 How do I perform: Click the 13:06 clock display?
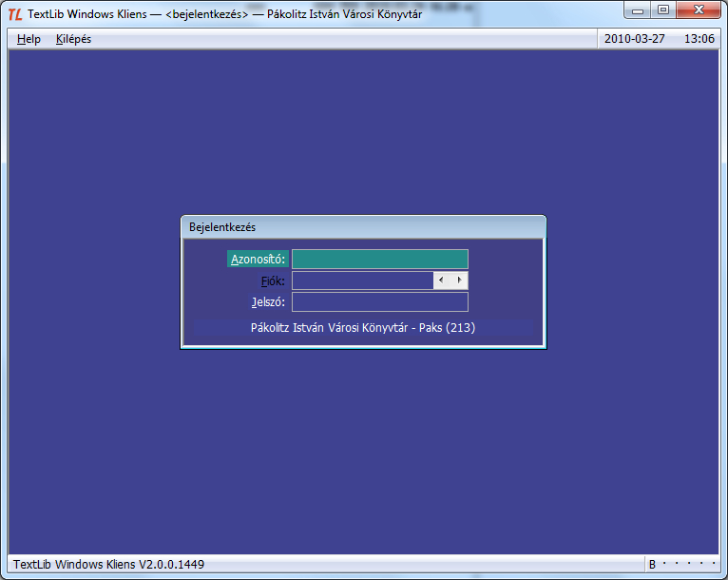[699, 39]
